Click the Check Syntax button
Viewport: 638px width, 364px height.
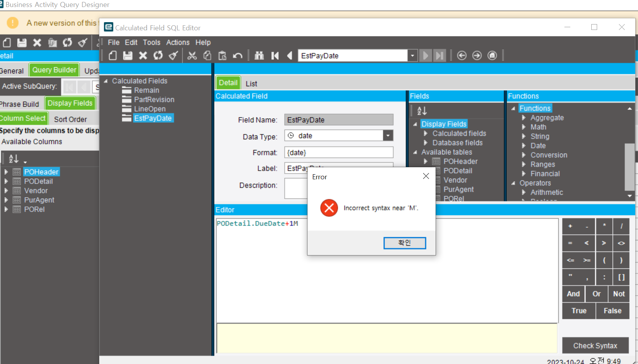(595, 345)
